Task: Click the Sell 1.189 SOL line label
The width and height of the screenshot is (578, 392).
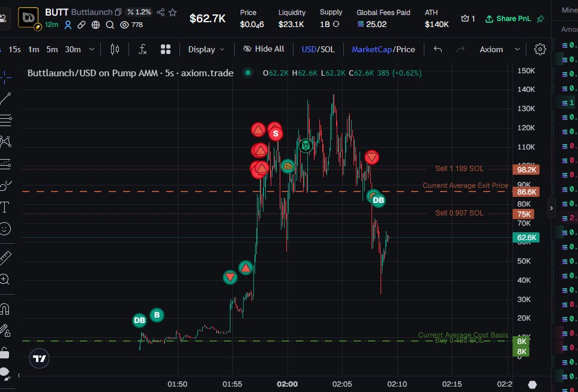Action: pos(459,169)
